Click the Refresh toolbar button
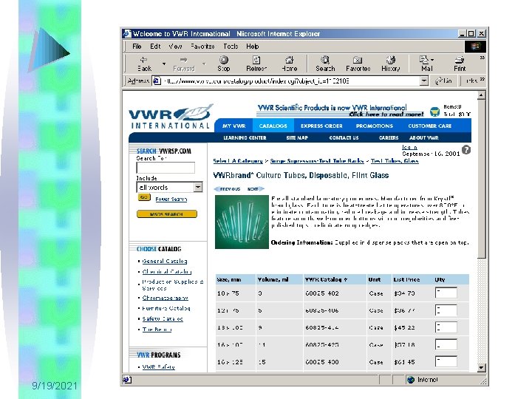This screenshot has width=532, height=399. click(x=256, y=64)
